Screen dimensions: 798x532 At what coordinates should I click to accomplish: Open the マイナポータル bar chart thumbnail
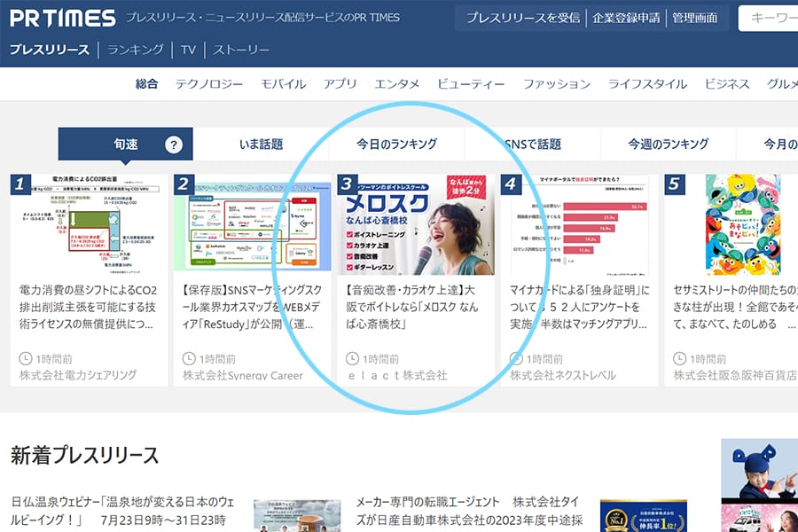tap(580, 224)
